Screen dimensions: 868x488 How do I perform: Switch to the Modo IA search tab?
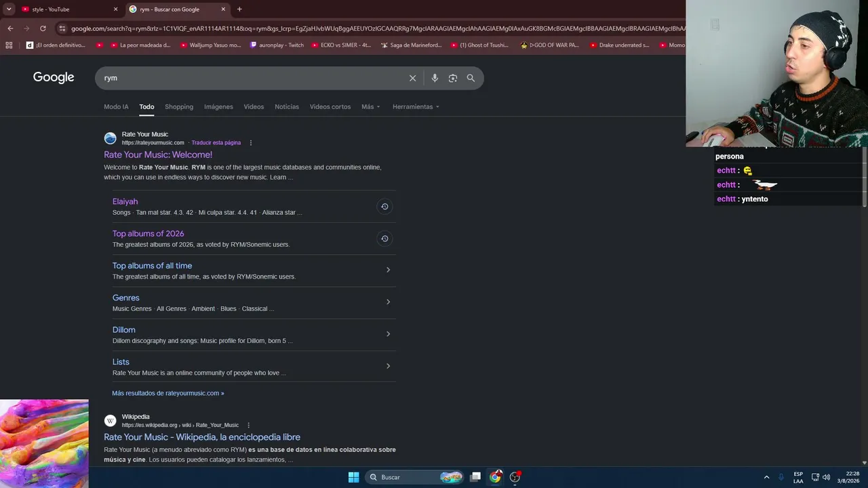click(116, 107)
